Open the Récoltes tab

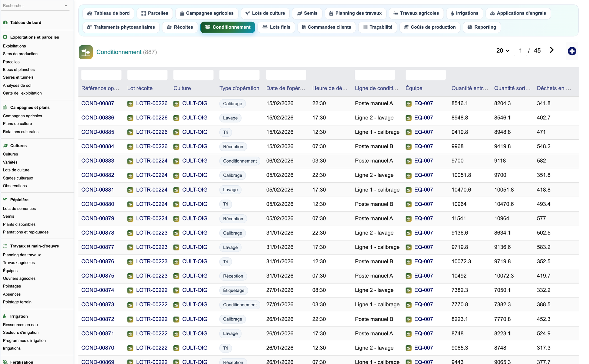tap(180, 27)
